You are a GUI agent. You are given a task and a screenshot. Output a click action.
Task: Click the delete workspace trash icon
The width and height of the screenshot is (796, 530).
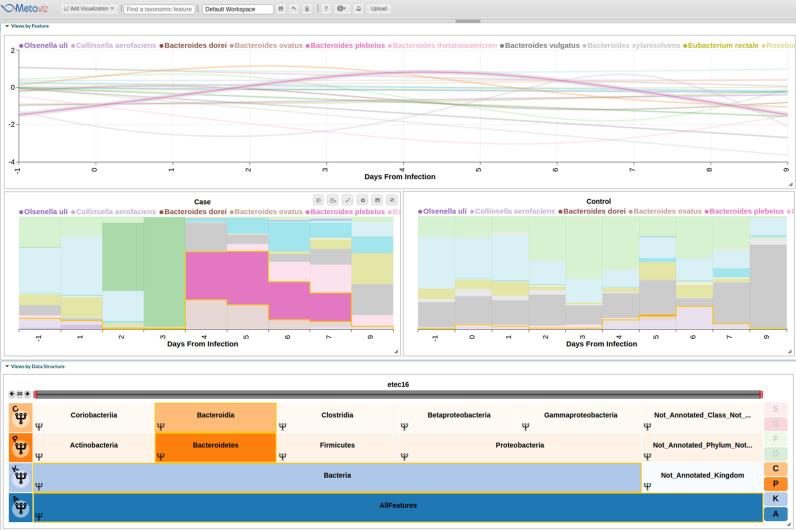coord(307,9)
